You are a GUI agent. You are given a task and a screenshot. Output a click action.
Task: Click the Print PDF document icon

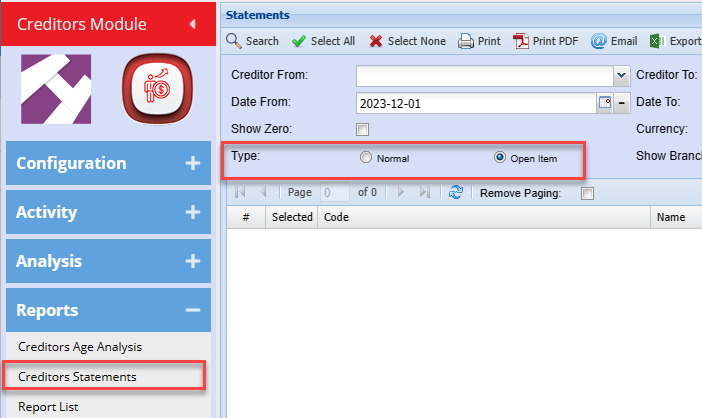tap(521, 41)
